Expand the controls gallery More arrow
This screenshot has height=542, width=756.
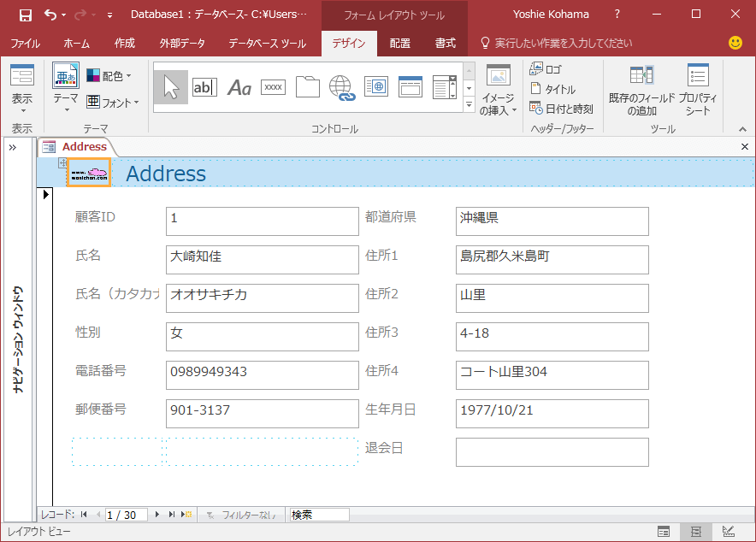(470, 104)
